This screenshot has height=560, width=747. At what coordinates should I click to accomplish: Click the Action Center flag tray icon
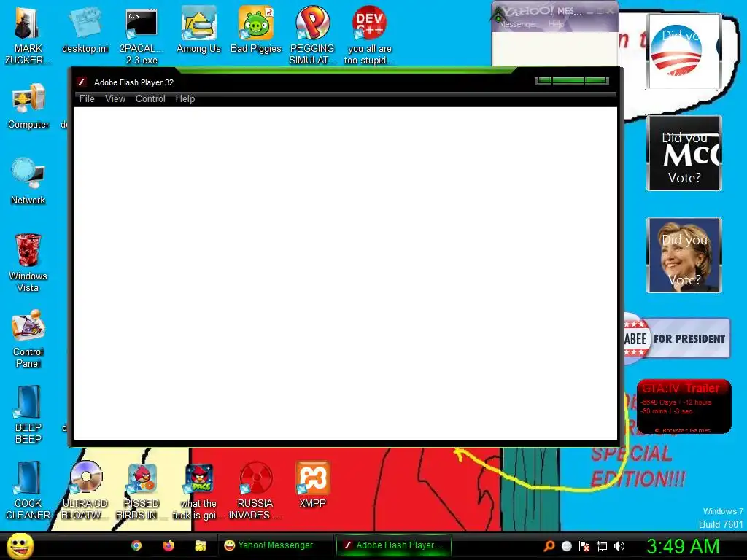pyautogui.click(x=584, y=546)
